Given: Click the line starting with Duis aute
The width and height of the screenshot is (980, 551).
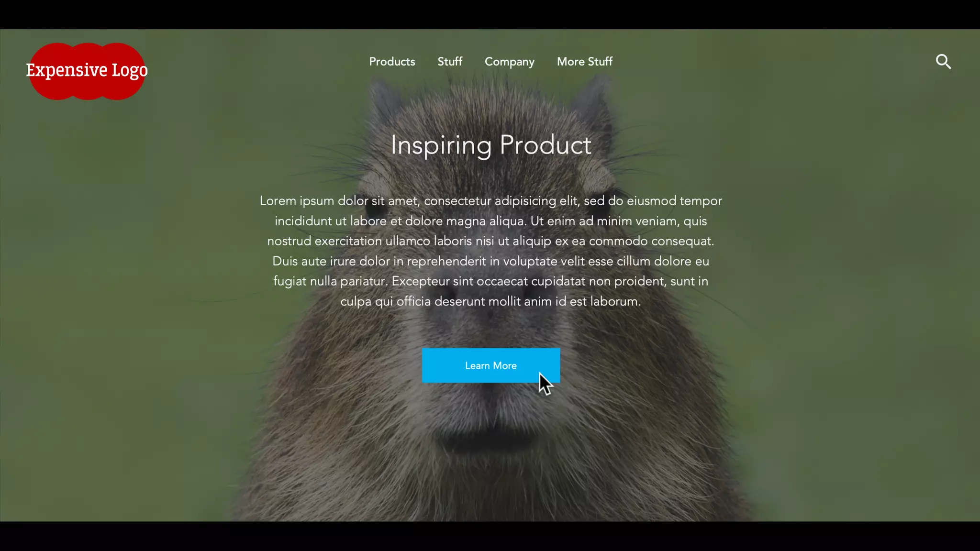Looking at the screenshot, I should pos(490,261).
